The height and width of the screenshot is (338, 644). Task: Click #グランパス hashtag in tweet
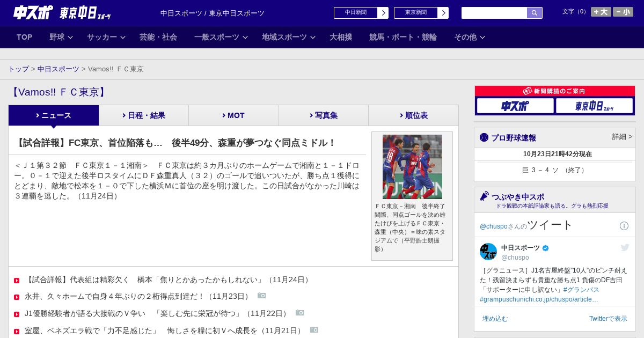coord(581,290)
